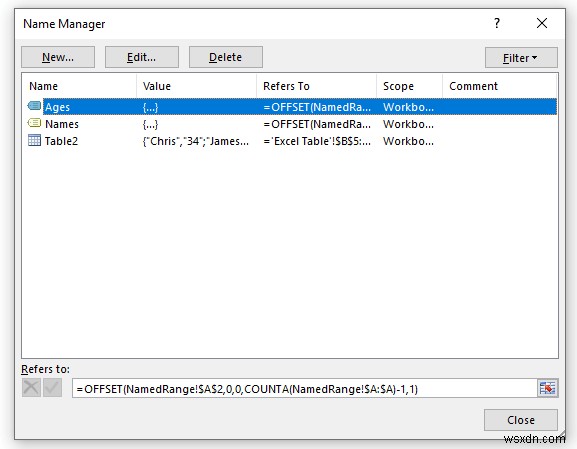Click the Names row OFFSET reference

click(317, 124)
